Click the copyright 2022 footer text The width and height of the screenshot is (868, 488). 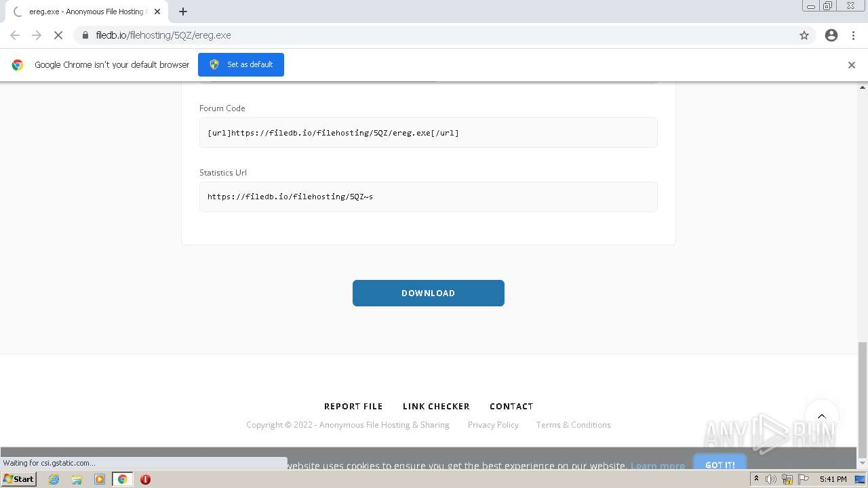(x=348, y=425)
